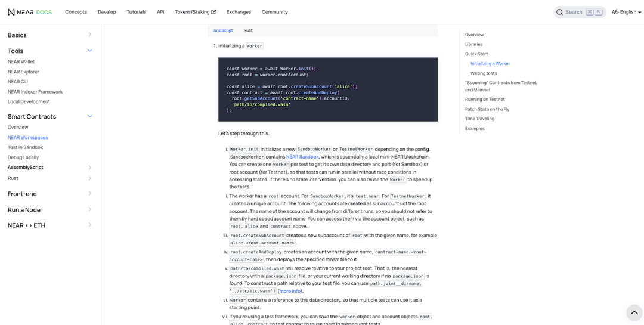Viewport: 644px width, 325px height.
Task: Open Test in Sandbox page
Action: [x=26, y=147]
